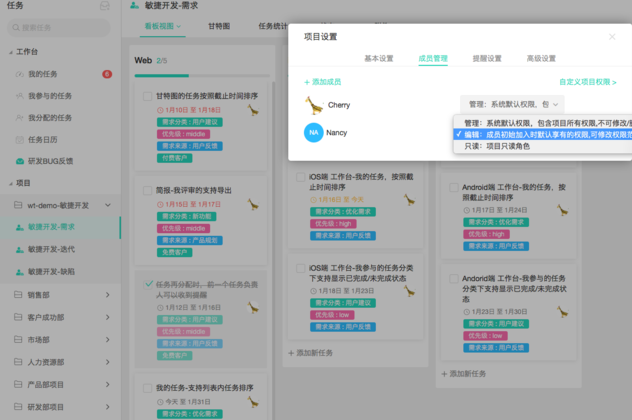Switch to 基本设置 tab
The height and width of the screenshot is (420, 632).
click(x=379, y=58)
